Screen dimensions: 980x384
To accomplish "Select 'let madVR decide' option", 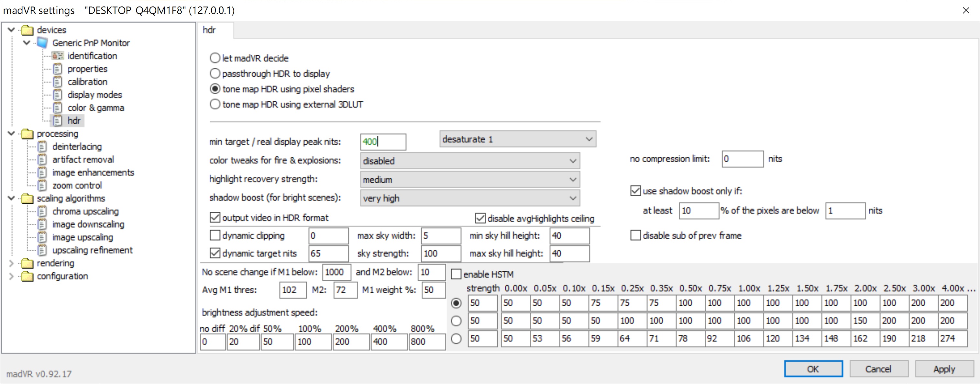I will click(x=215, y=58).
